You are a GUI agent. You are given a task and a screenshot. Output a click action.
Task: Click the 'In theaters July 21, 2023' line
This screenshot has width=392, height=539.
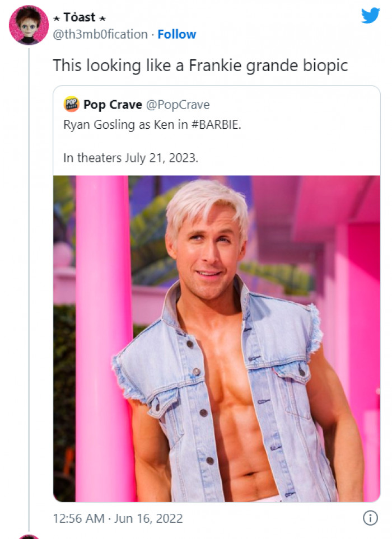click(x=130, y=157)
